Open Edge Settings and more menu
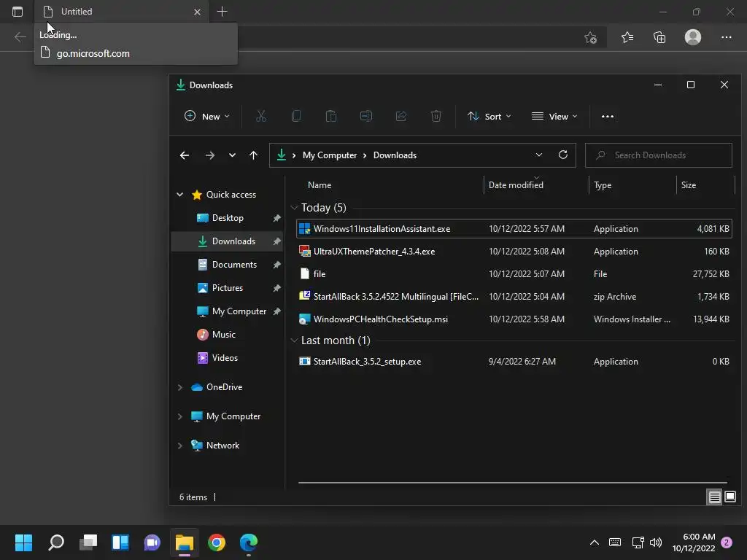 (726, 37)
